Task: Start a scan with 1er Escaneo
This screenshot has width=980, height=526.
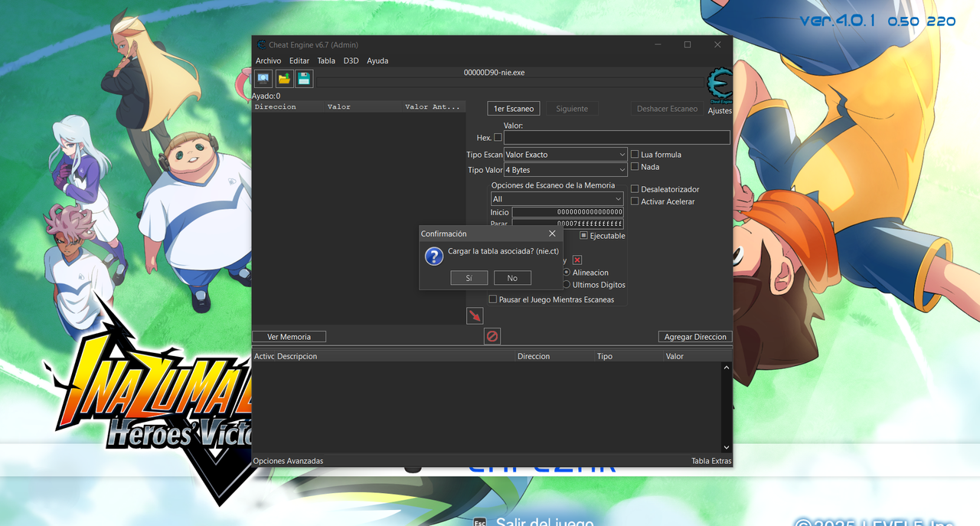Action: 514,109
